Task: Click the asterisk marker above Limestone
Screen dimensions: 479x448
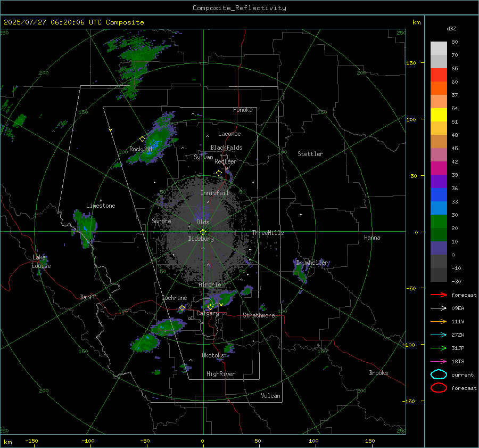Action: (101, 201)
